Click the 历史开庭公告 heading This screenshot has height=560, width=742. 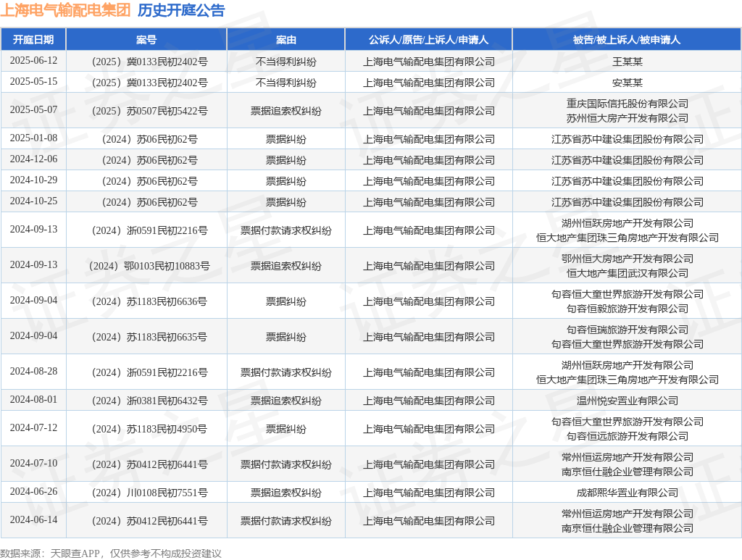180,10
